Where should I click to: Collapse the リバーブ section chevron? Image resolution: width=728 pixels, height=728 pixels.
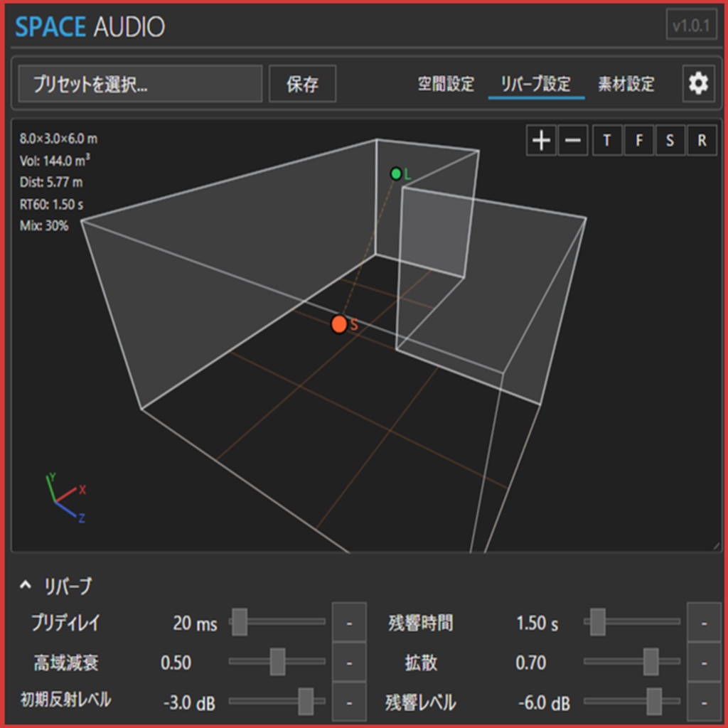(x=25, y=585)
